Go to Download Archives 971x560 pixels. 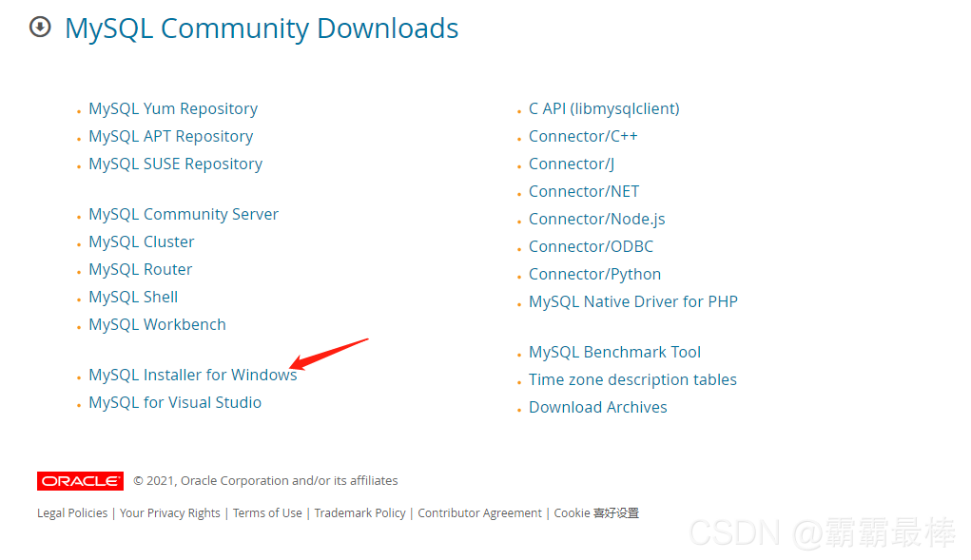(x=597, y=407)
